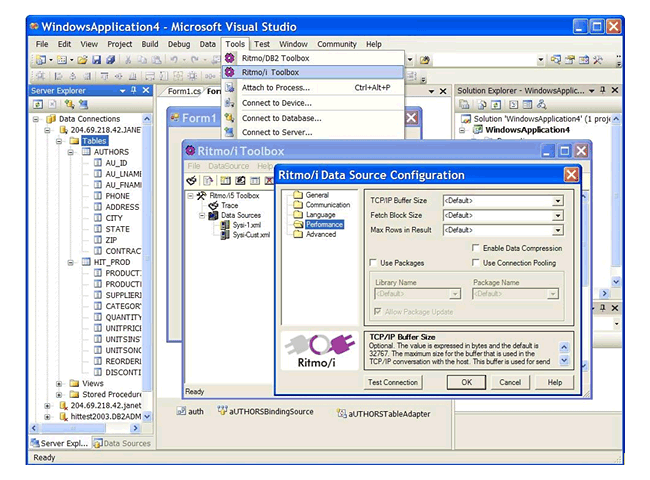The image size is (650, 480).
Task: Switch to the Form1.cs tab
Action: (184, 91)
